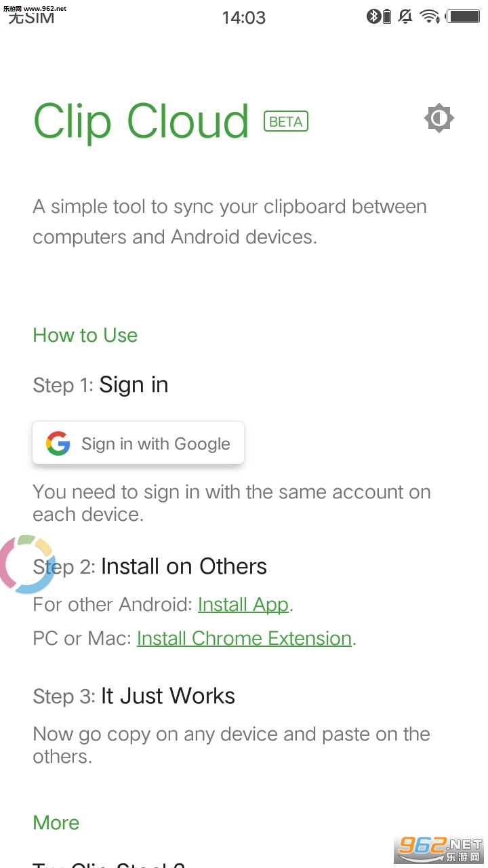
Task: Click the Step 3: It Just Works heading
Action: point(134,696)
